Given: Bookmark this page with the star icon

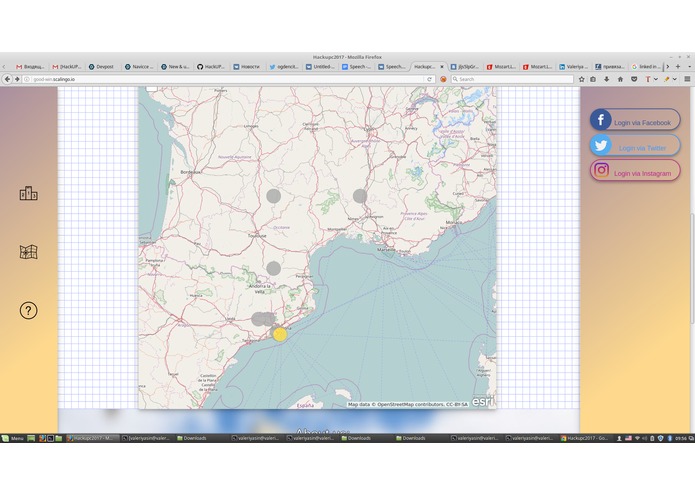Looking at the screenshot, I should tap(582, 79).
